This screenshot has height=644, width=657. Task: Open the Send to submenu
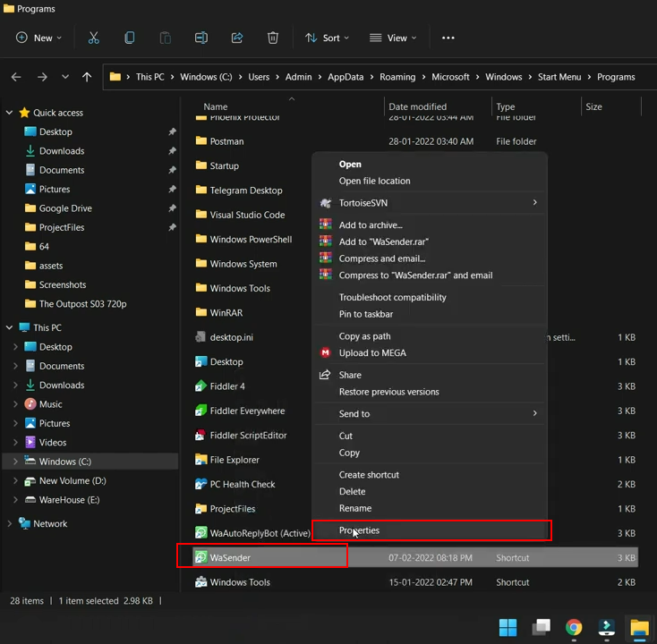[430, 414]
